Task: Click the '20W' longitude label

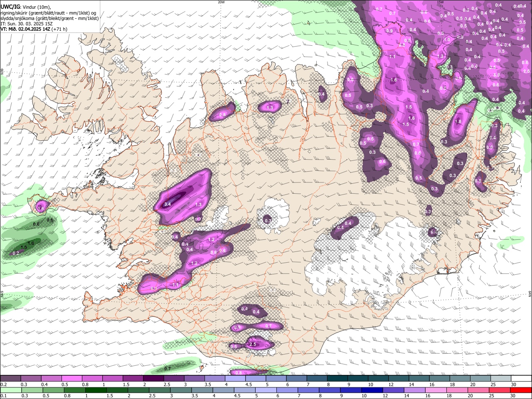Action: (221, 2)
